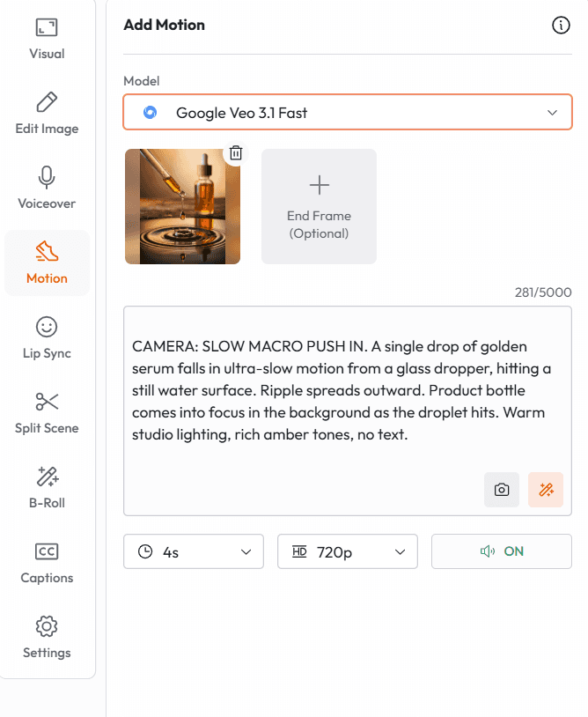Click the camera icon in prompt box
Image resolution: width=588 pixels, height=717 pixels.
(x=502, y=490)
